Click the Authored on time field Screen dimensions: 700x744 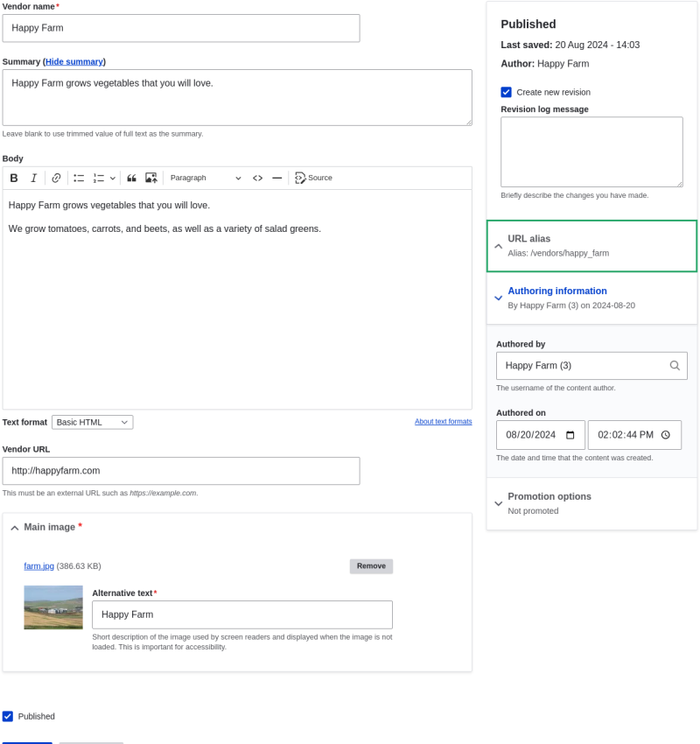pos(634,435)
